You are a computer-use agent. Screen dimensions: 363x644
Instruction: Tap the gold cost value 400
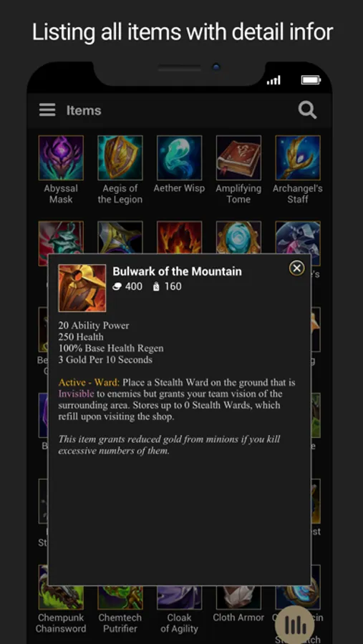point(134,286)
